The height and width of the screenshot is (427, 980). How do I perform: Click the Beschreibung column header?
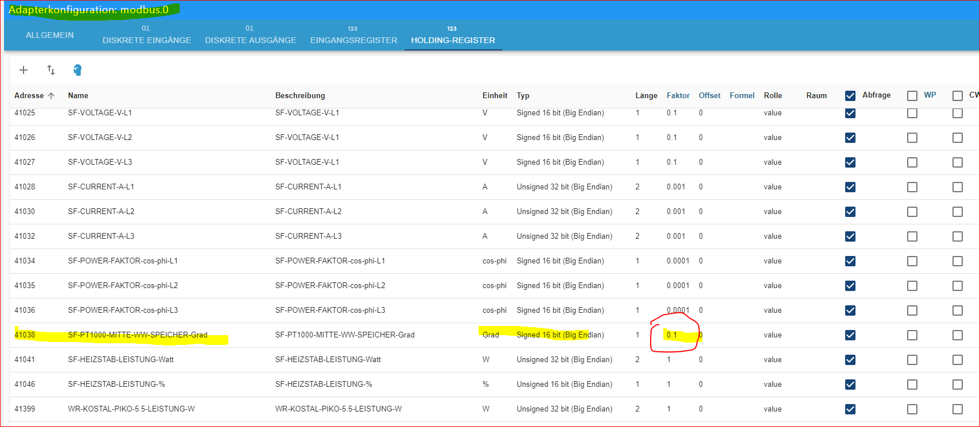300,95
